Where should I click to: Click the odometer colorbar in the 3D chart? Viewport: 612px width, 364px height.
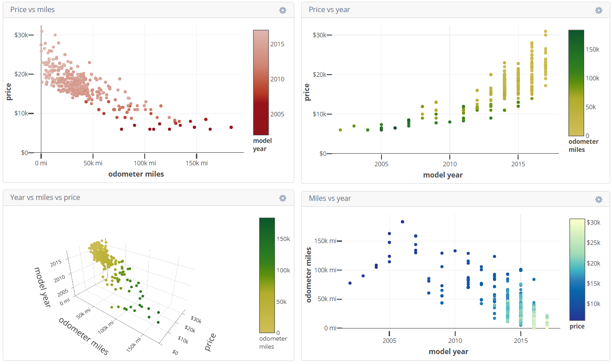pos(267,275)
